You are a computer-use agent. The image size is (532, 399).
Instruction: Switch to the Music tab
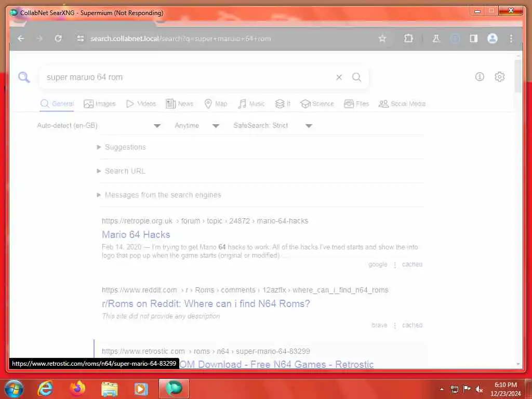pos(251,104)
